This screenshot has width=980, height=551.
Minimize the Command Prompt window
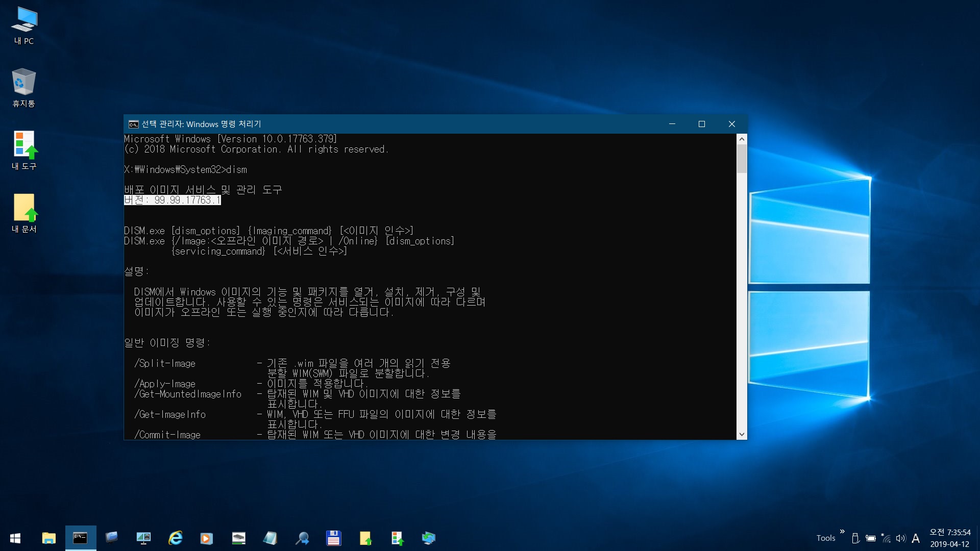(672, 124)
